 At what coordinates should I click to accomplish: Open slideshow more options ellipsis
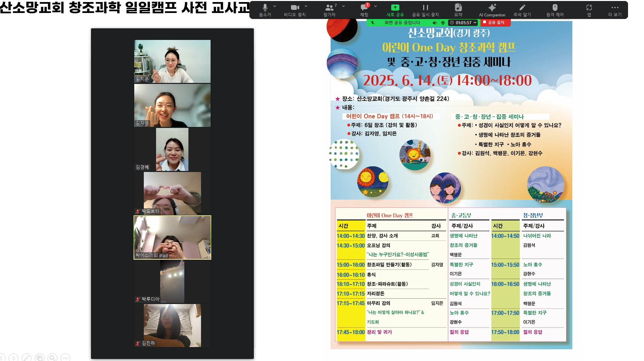pyautogui.click(x=65, y=357)
